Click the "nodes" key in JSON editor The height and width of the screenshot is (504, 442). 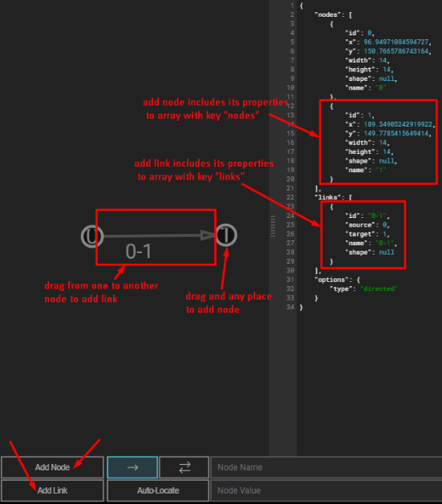tap(328, 14)
